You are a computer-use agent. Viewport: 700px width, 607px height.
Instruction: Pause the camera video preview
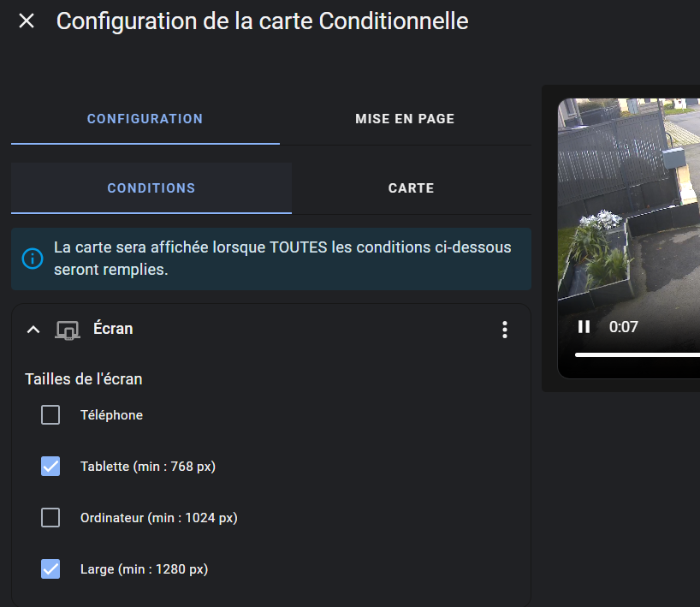pyautogui.click(x=584, y=327)
